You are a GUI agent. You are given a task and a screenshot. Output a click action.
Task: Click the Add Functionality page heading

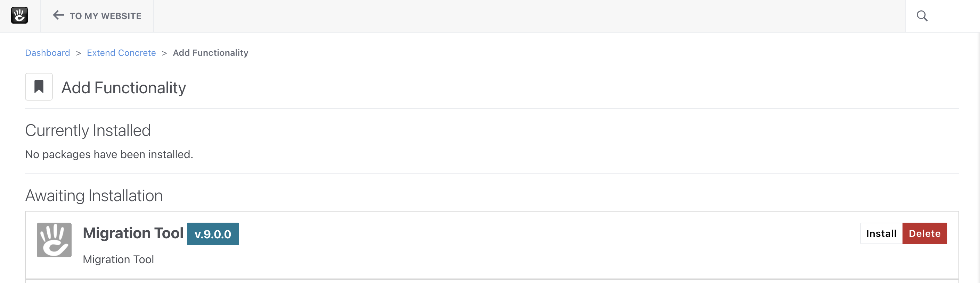pyautogui.click(x=124, y=88)
